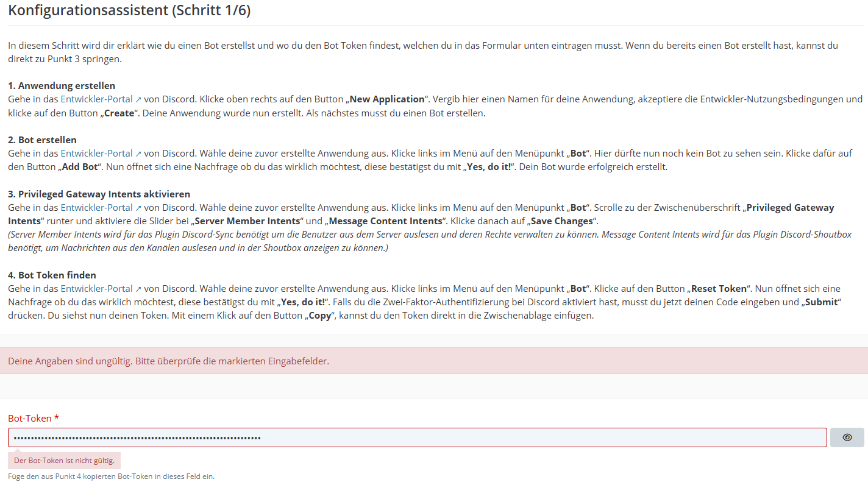Click the red Bot-Token field label

(x=30, y=418)
